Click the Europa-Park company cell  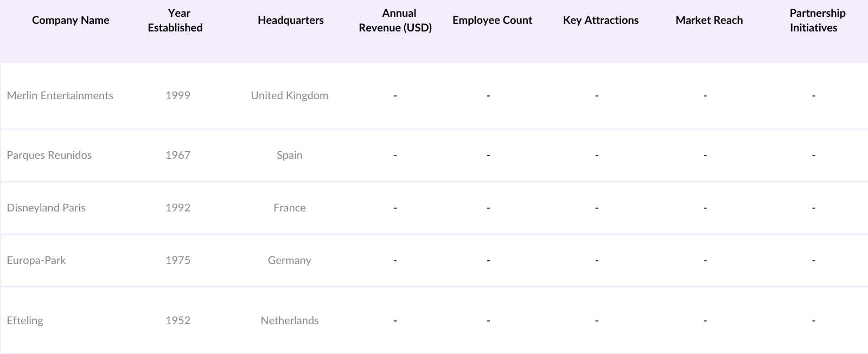36,260
